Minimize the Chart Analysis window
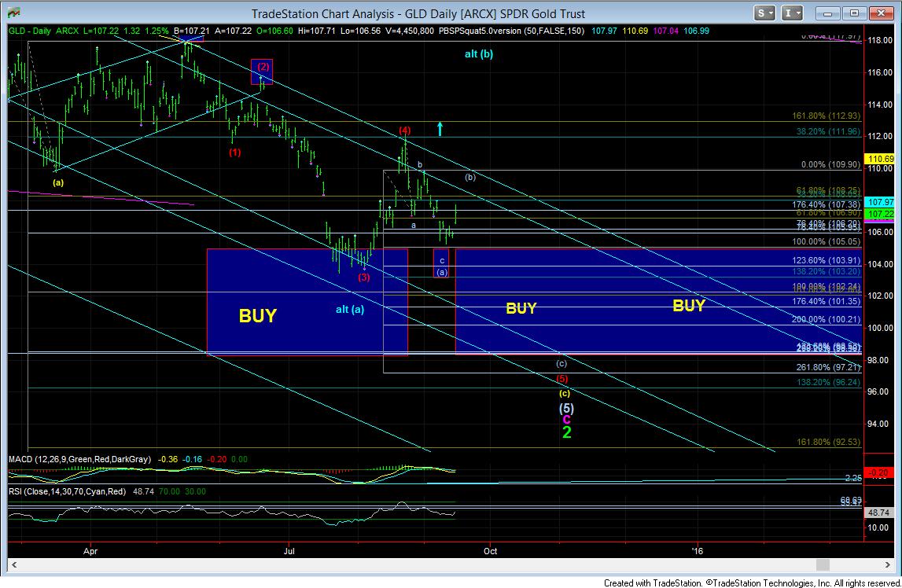This screenshot has height=588, width=902. pos(828,13)
